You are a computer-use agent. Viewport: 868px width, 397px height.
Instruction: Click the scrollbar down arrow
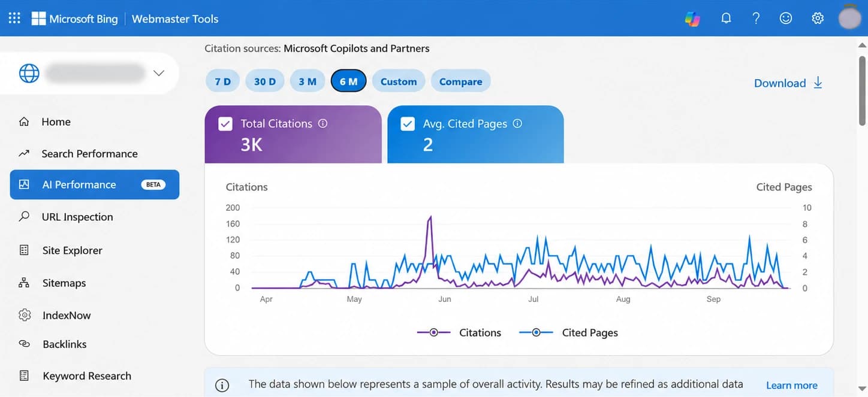click(862, 389)
